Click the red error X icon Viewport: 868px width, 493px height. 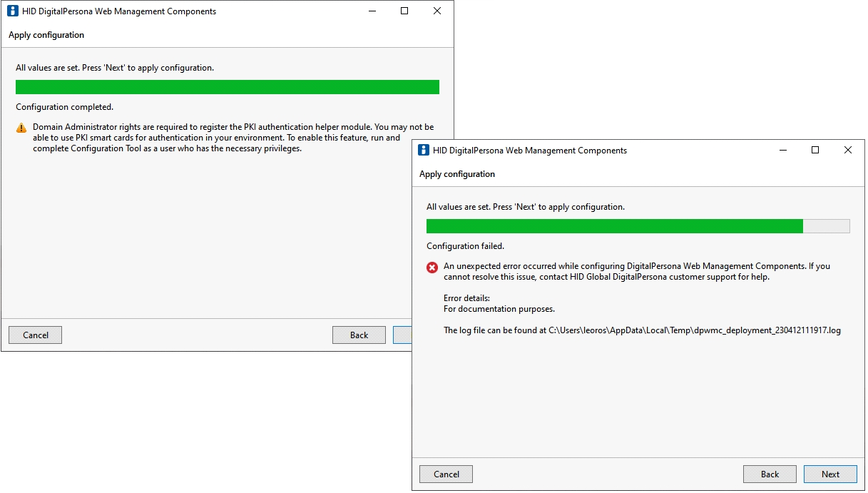(432, 268)
